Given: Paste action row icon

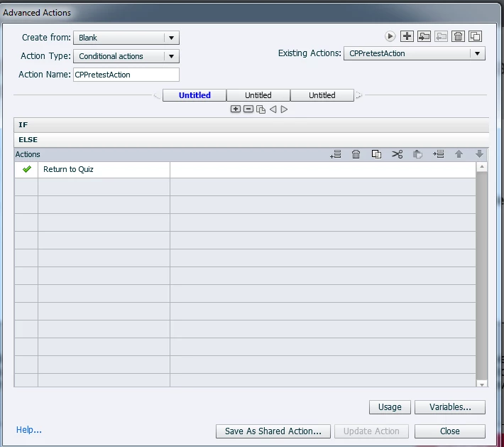Looking at the screenshot, I should pos(417,154).
